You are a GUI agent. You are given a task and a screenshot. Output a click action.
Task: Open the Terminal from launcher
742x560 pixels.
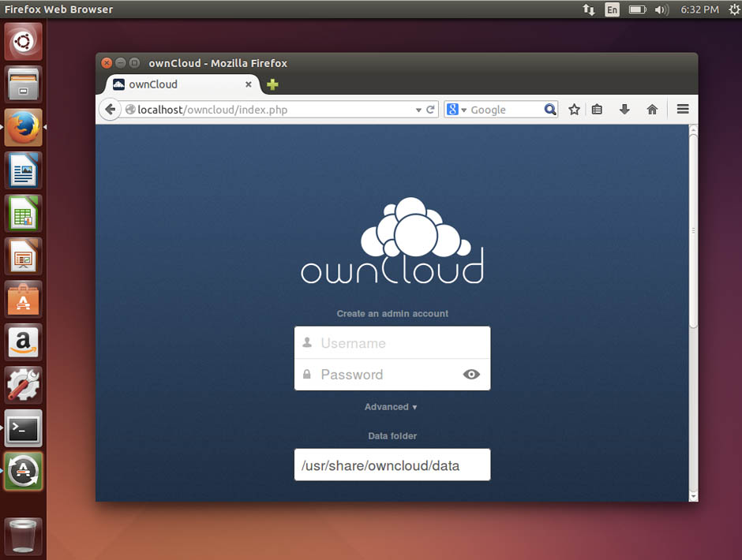[23, 428]
